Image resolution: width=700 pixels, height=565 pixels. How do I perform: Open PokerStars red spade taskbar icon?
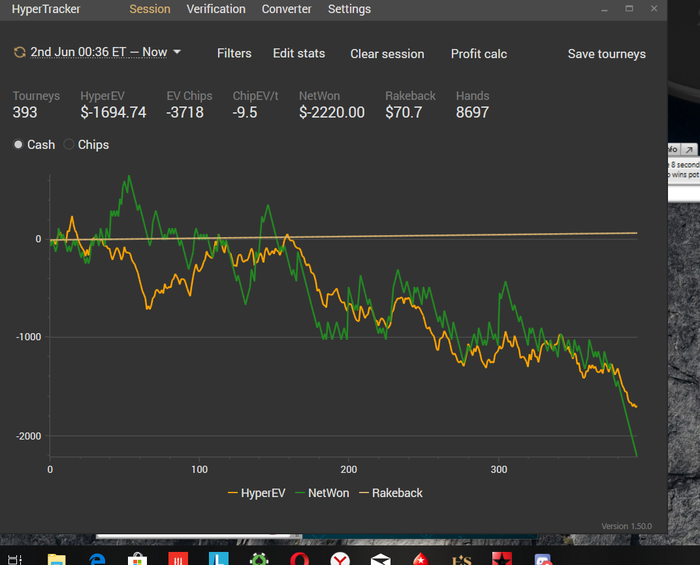421,559
